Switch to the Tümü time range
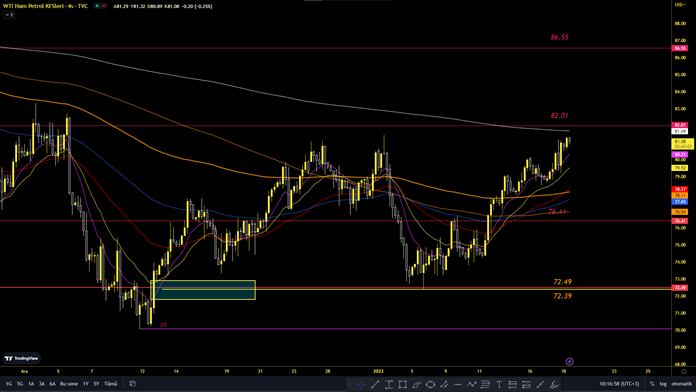Image resolution: width=696 pixels, height=392 pixels. click(111, 384)
